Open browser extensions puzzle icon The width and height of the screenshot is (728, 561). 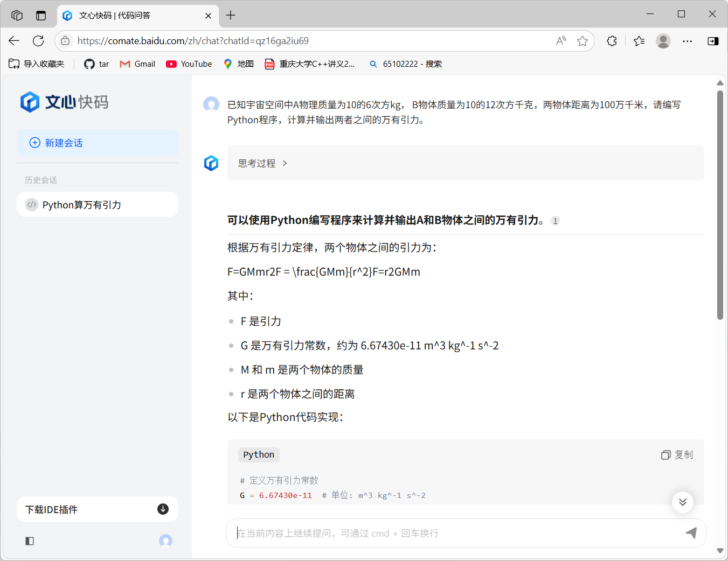click(x=612, y=41)
